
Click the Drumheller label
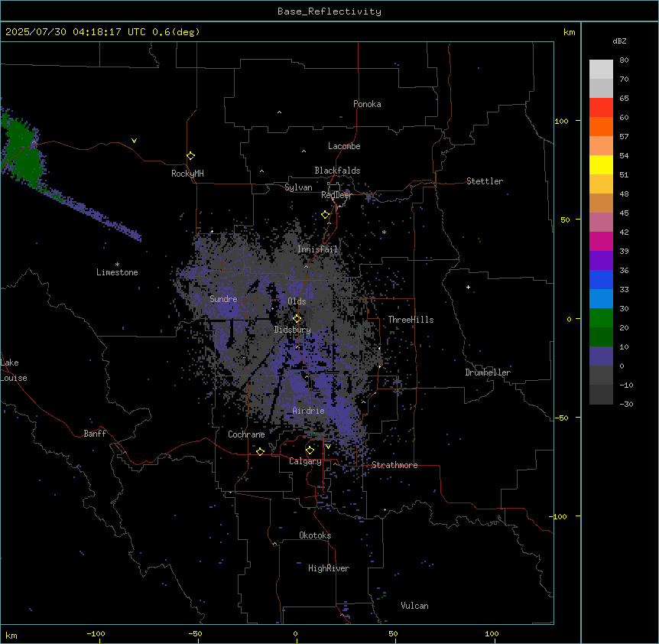(488, 372)
